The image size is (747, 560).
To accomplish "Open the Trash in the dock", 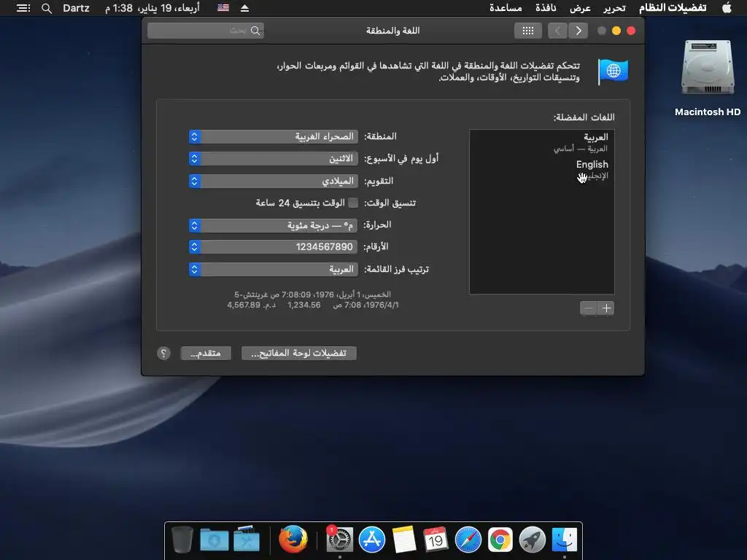I will click(182, 540).
